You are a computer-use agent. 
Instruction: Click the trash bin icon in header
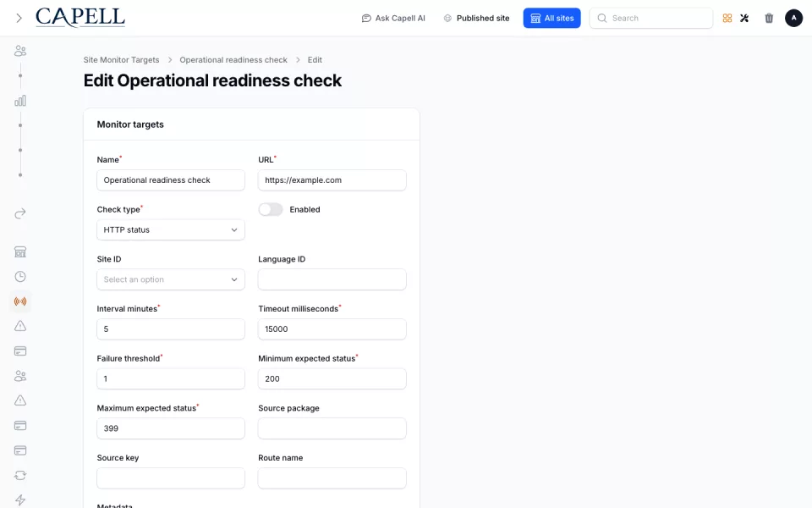point(769,18)
